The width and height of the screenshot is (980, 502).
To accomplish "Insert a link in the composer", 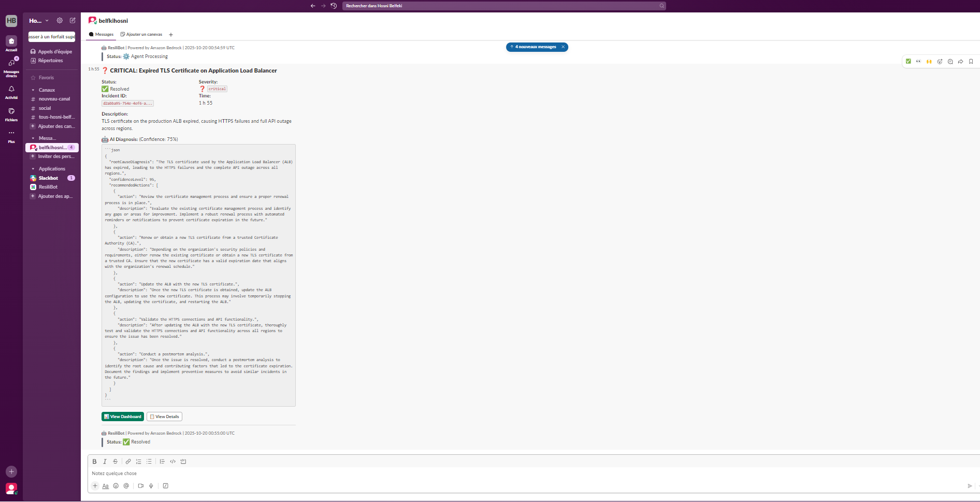I will point(128,462).
